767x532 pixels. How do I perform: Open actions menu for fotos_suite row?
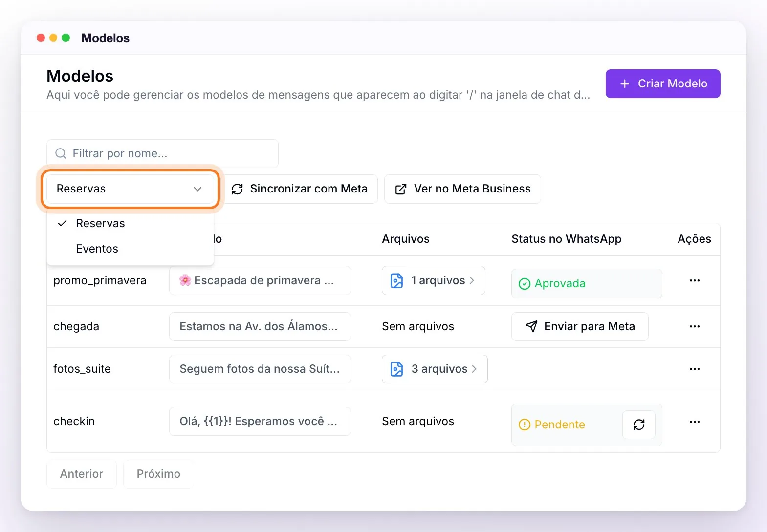tap(694, 369)
